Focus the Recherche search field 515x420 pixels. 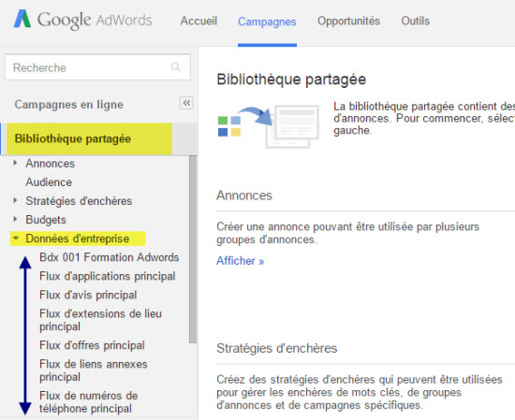pos(97,67)
